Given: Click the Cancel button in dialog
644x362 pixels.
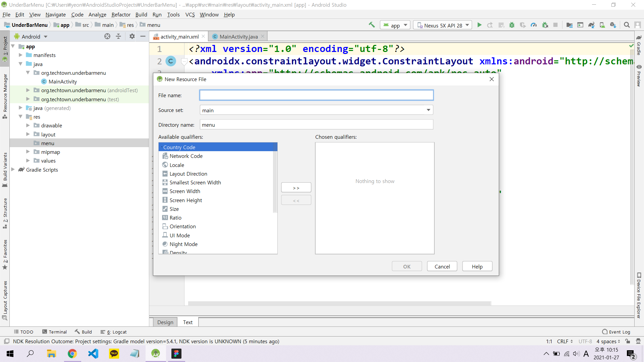Looking at the screenshot, I should tap(442, 266).
